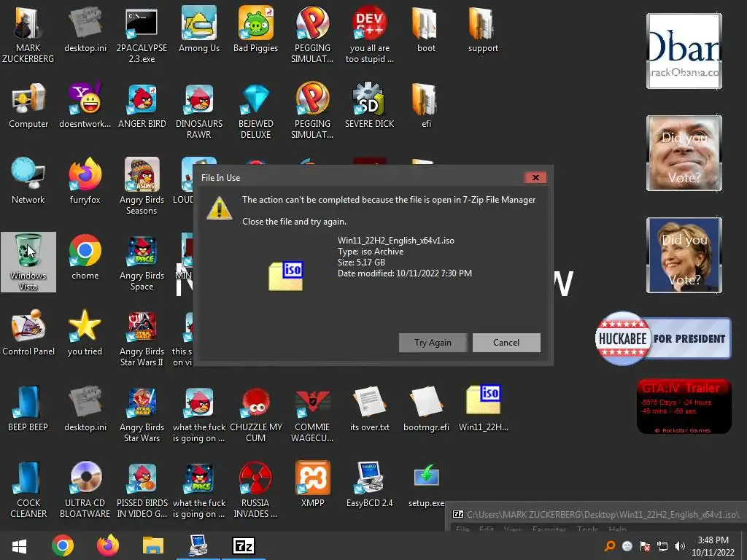Select the CHUZZLE MY CUM shortcut
The width and height of the screenshot is (747, 560).
coord(256,414)
